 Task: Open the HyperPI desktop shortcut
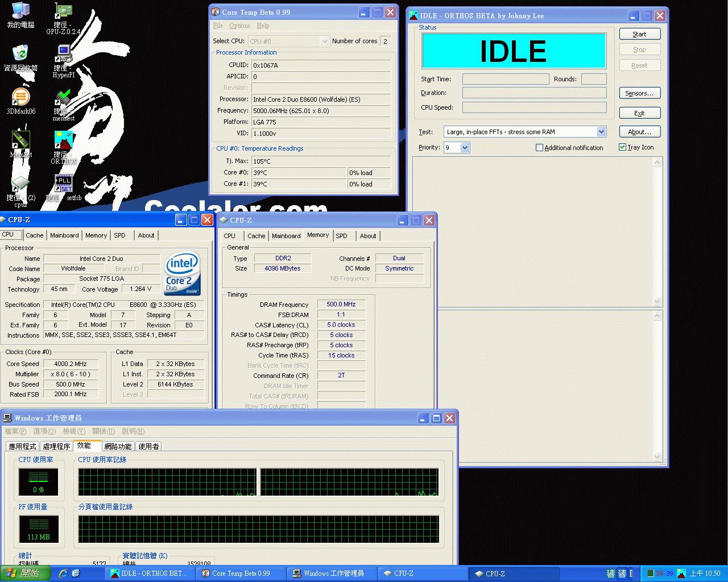(63, 56)
